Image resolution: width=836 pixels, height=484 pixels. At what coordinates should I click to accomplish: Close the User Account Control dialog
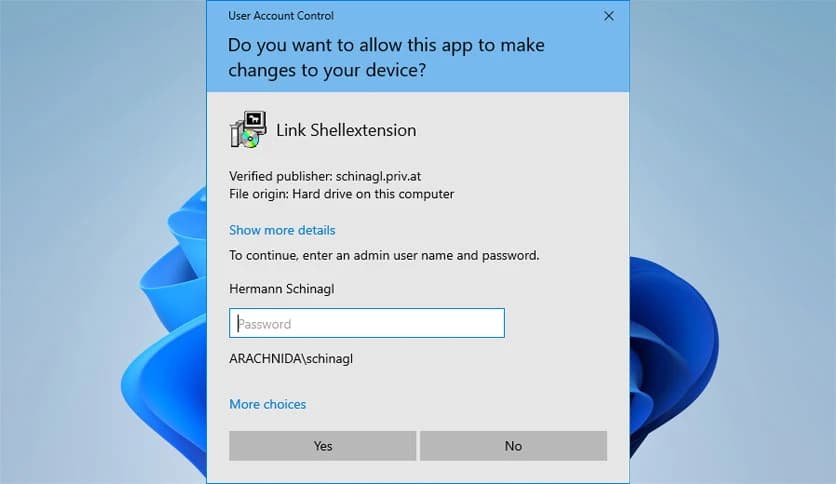609,17
